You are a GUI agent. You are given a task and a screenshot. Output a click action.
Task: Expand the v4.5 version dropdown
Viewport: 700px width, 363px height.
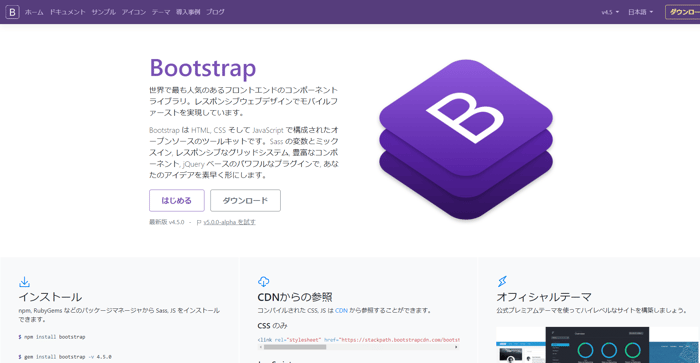pos(610,12)
